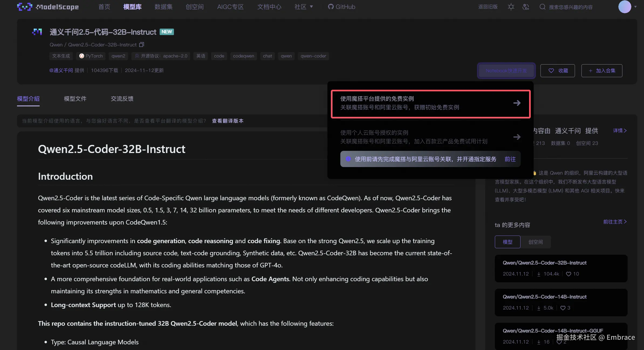
Task: Copy model ID Qwen2.5-Coder-32B-Instruct icon
Action: [142, 45]
